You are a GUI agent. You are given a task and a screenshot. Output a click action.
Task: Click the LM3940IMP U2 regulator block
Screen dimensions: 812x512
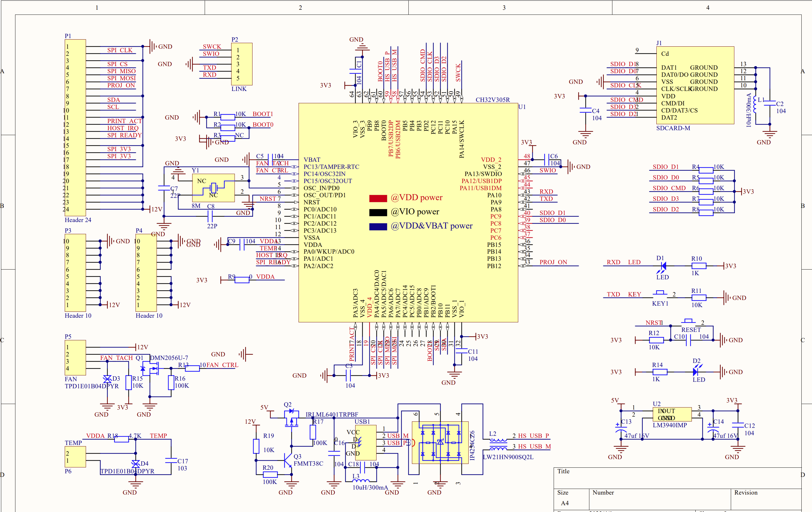pos(672,415)
